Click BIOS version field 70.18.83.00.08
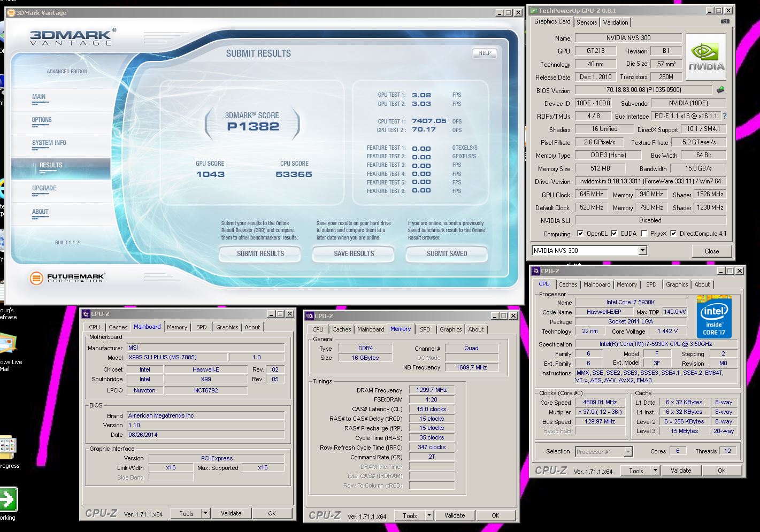Viewport: 760px width, 532px height. pos(643,90)
